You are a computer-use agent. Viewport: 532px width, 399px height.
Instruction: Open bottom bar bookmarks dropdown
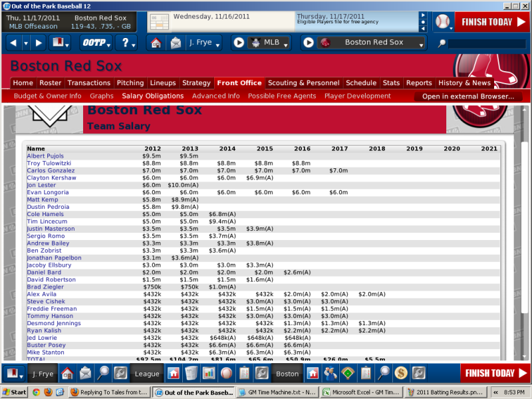click(x=15, y=374)
